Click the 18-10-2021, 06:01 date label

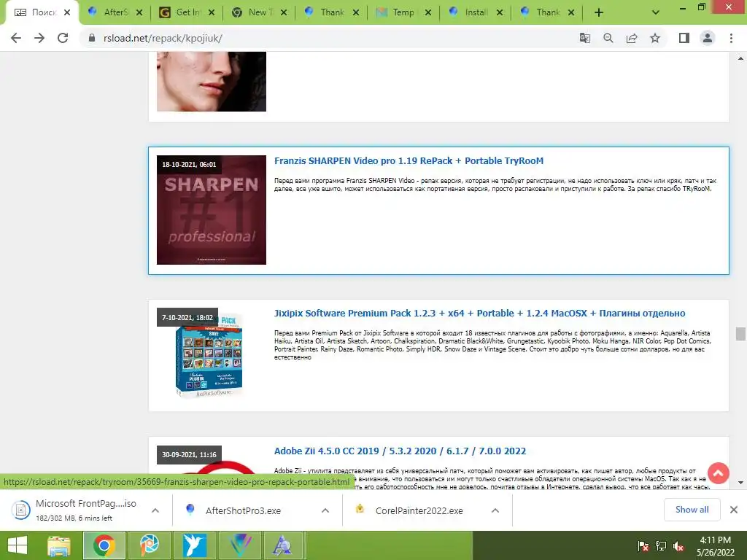pos(189,164)
